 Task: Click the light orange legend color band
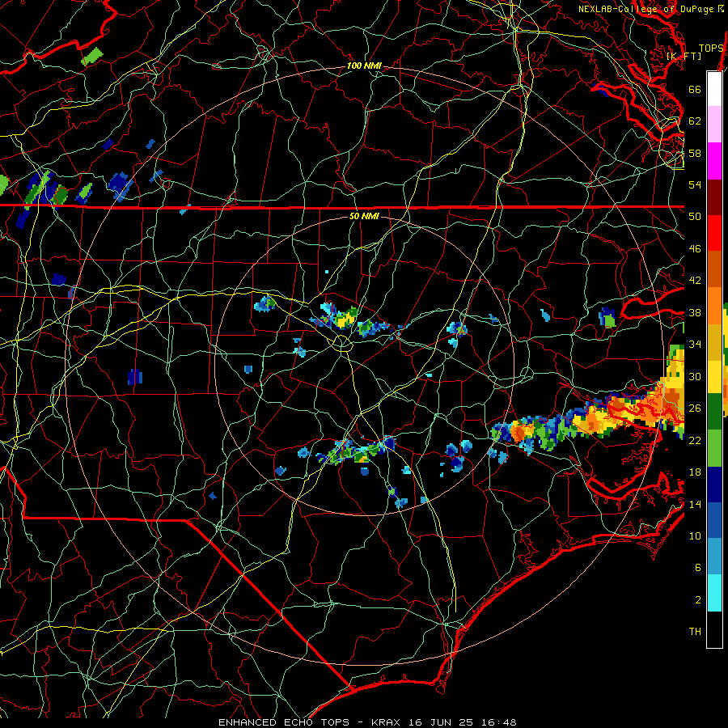(714, 306)
